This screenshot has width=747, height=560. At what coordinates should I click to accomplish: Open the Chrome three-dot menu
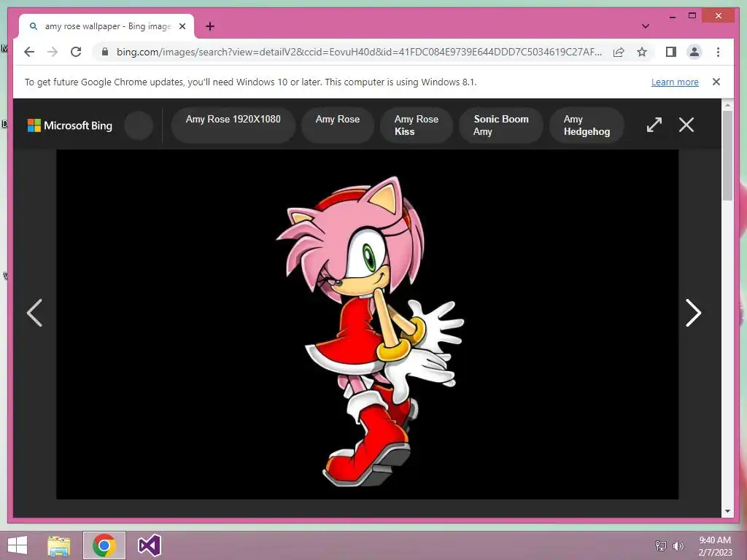[x=718, y=52]
